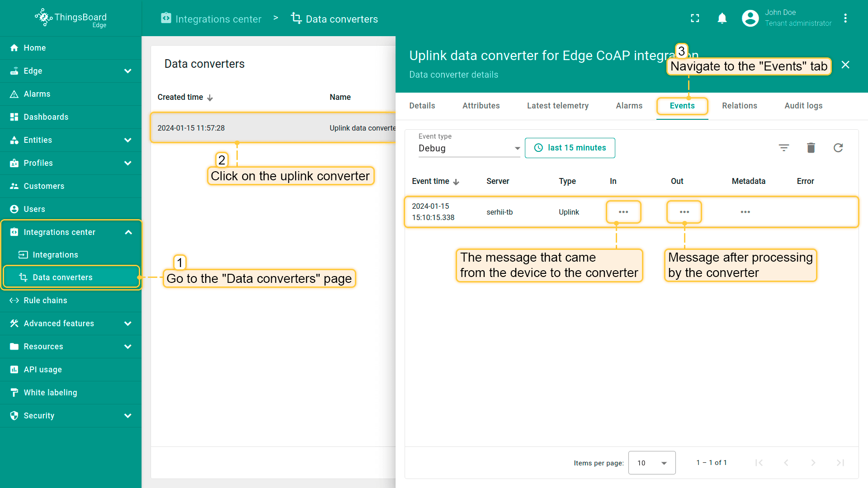Click the last 15 minutes time button
Screen dimensions: 868x488
[570, 148]
